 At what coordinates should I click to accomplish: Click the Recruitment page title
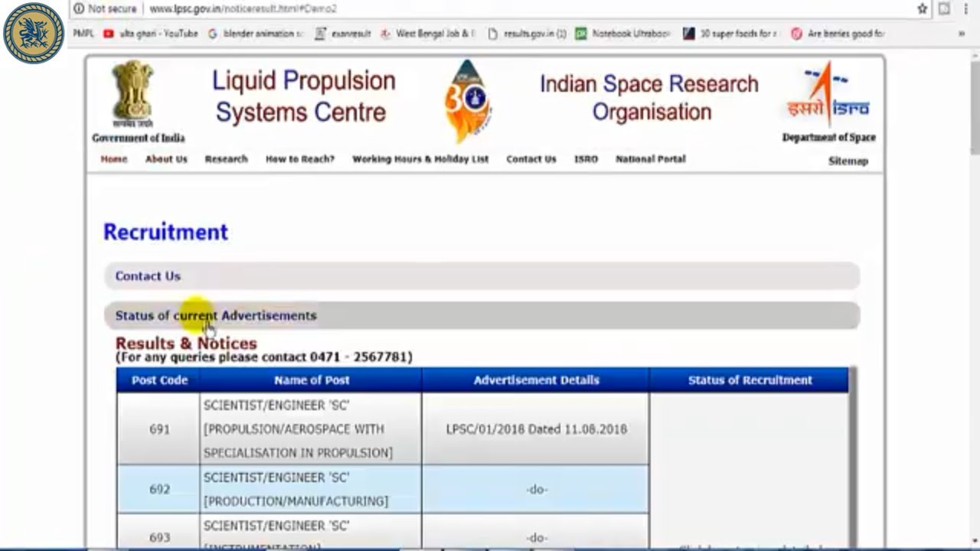point(165,232)
